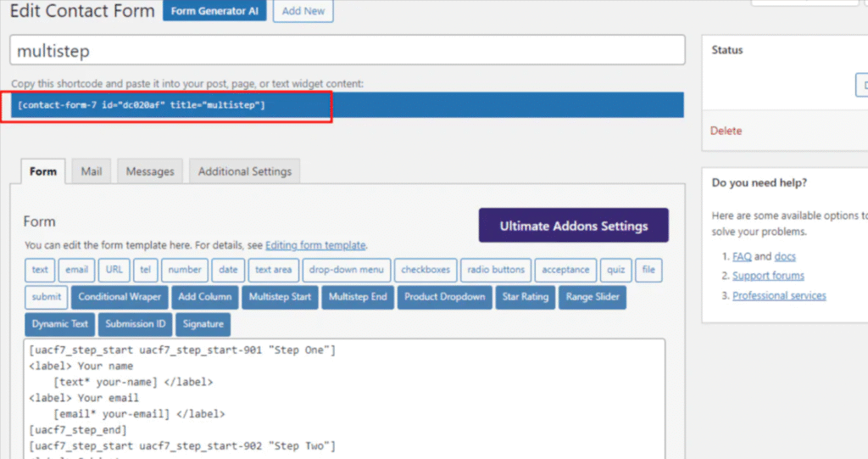Add a Star Rating tag

[x=526, y=297]
